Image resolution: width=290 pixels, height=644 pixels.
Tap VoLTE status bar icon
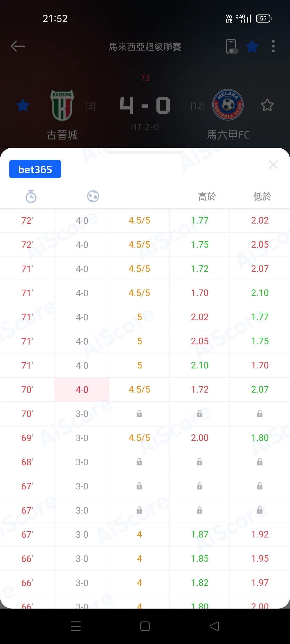[x=229, y=18]
